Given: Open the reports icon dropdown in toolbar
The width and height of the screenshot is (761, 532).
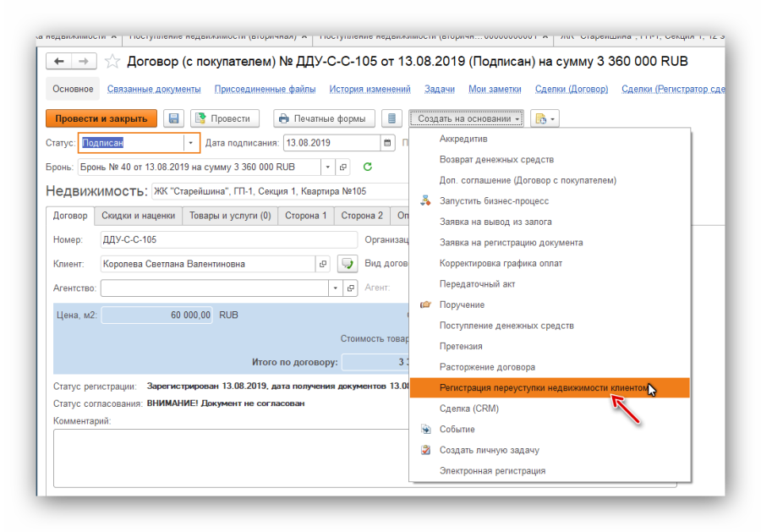Looking at the screenshot, I should pos(544,119).
